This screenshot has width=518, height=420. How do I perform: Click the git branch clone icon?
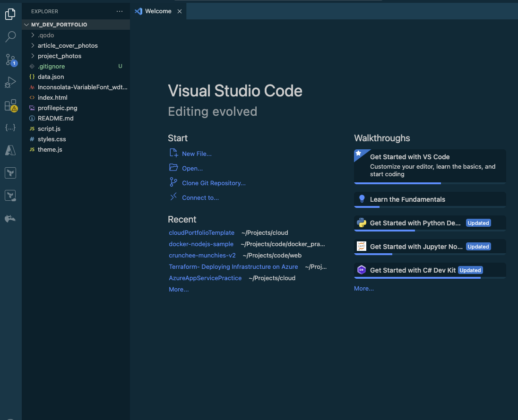coord(173,182)
